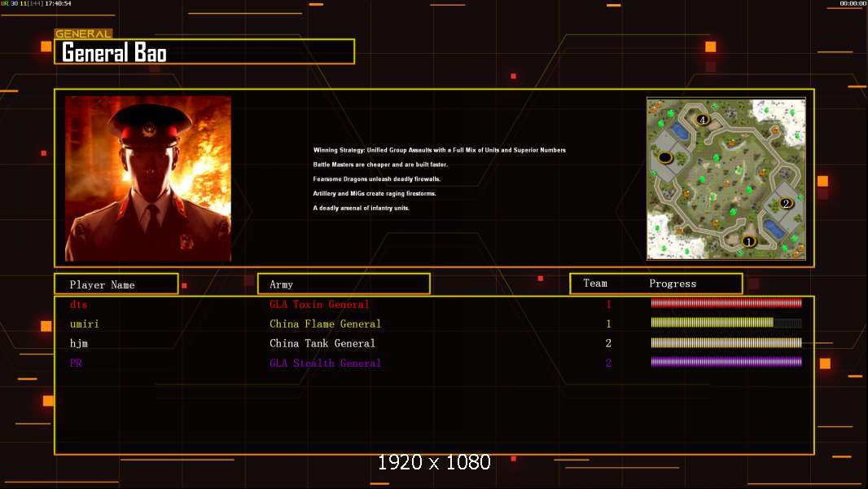Click the Artillery and MiGs firestorms line
868x489 pixels.
click(x=375, y=193)
